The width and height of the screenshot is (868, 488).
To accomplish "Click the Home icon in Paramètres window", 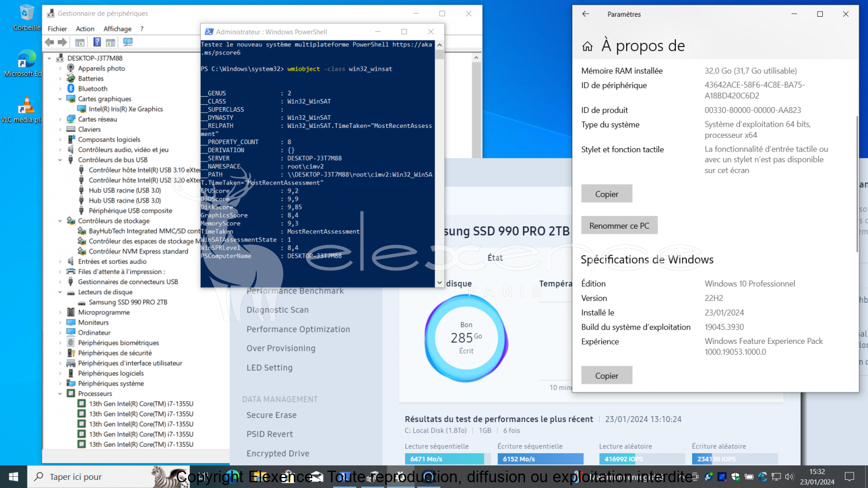I will tap(587, 46).
